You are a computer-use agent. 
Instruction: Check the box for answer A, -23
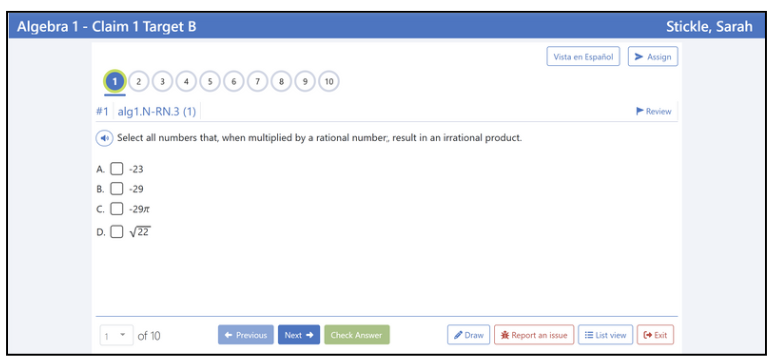(x=116, y=169)
